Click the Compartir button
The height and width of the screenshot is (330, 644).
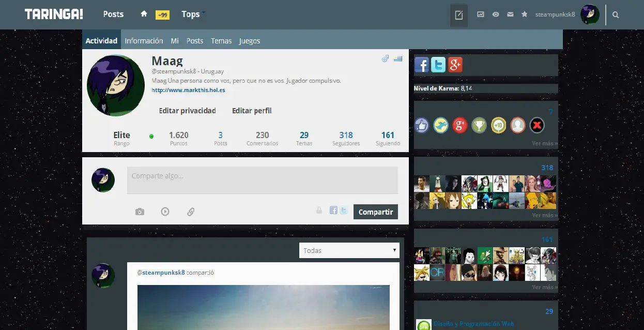[x=376, y=212]
